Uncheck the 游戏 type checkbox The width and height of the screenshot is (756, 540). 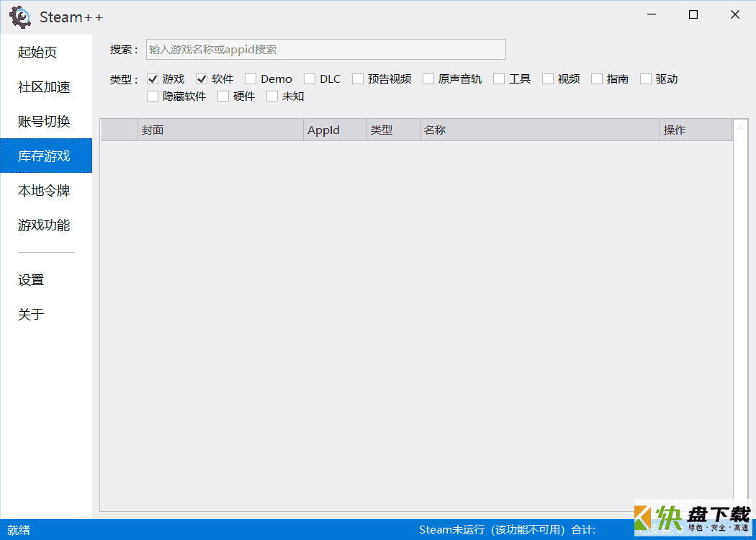[153, 79]
